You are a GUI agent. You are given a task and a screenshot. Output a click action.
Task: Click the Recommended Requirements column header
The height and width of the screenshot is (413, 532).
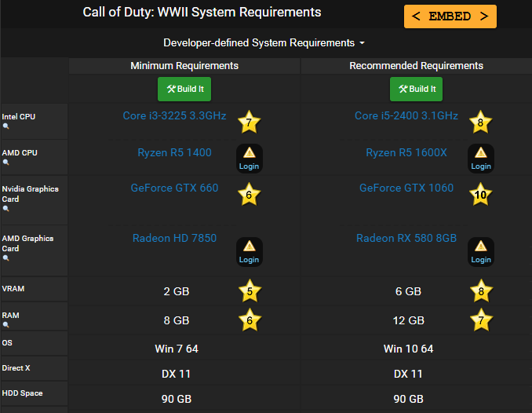pos(417,65)
